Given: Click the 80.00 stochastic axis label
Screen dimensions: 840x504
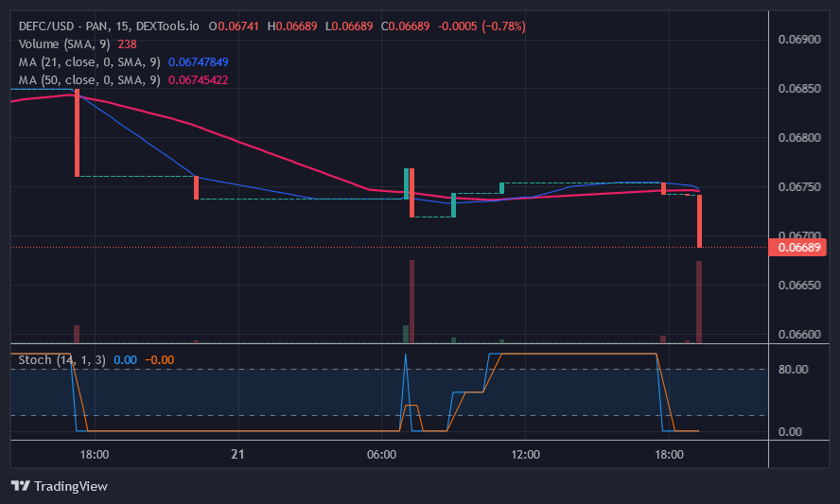Looking at the screenshot, I should 794,369.
